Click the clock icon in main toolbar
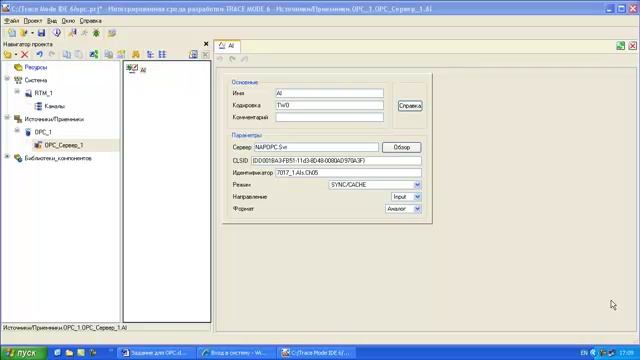640x360 pixels. tap(57, 33)
